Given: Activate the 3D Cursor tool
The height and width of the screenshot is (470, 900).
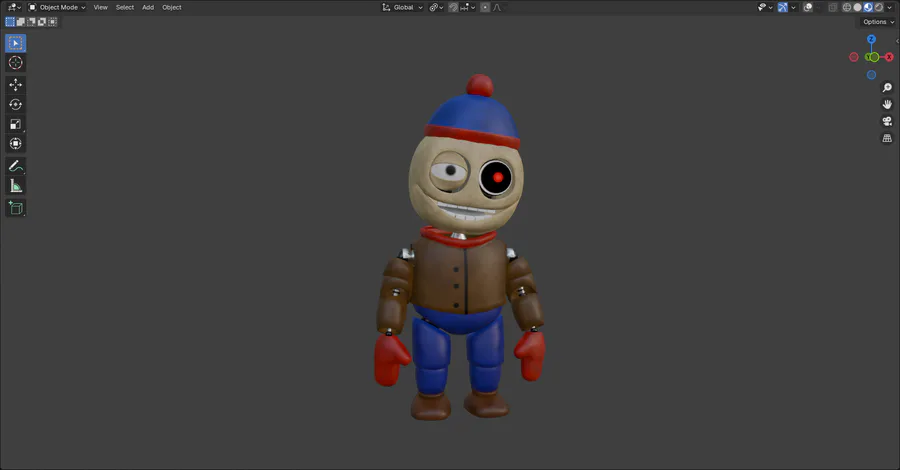Looking at the screenshot, I should (15, 63).
